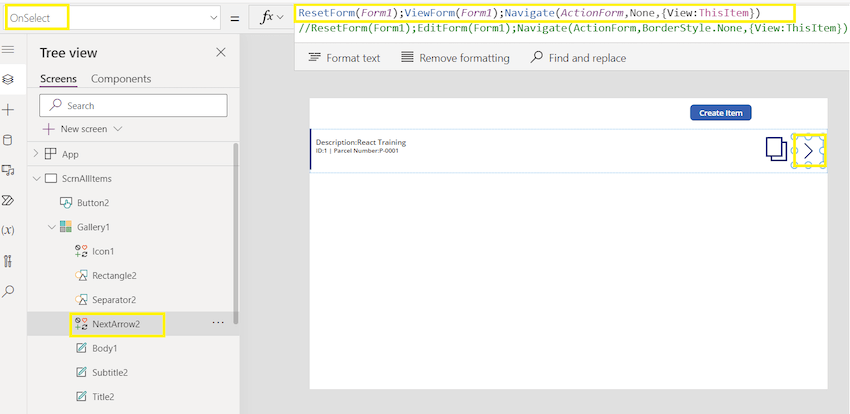
Task: Select Subtitle2 in the tree
Action: tap(110, 372)
